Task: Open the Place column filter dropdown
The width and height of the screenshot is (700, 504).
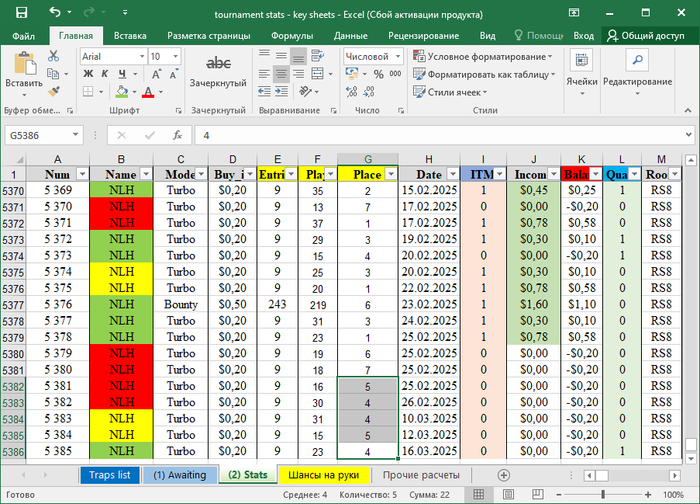Action: [391, 174]
